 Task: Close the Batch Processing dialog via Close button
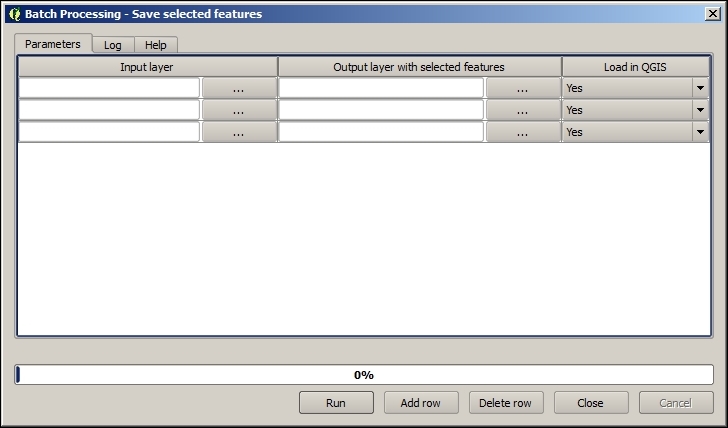[591, 402]
